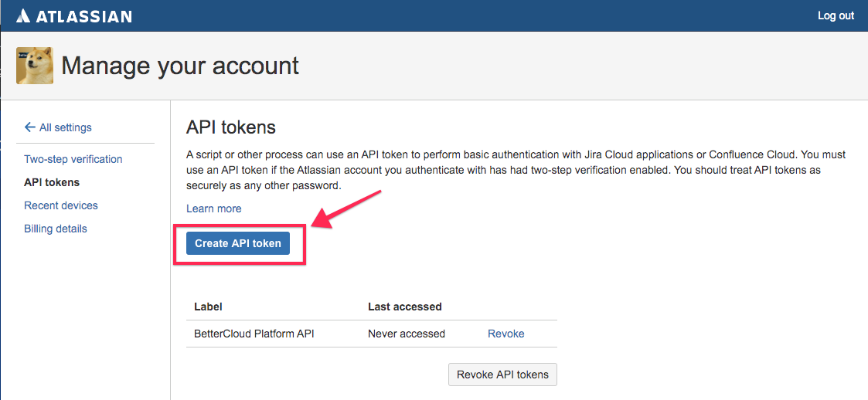Viewport: 868px width, 400px height.
Task: Click the Label column header
Action: coord(207,307)
